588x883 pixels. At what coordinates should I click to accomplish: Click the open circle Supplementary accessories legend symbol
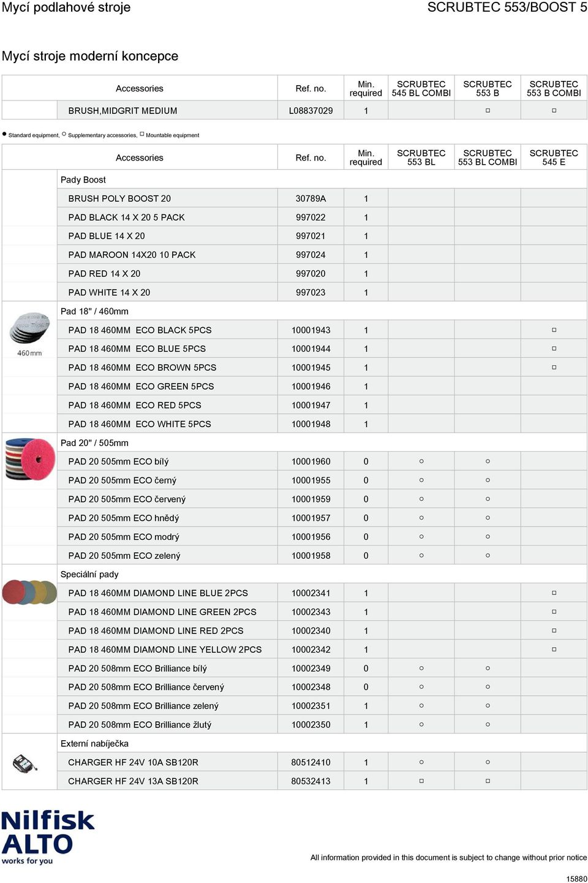tap(64, 134)
